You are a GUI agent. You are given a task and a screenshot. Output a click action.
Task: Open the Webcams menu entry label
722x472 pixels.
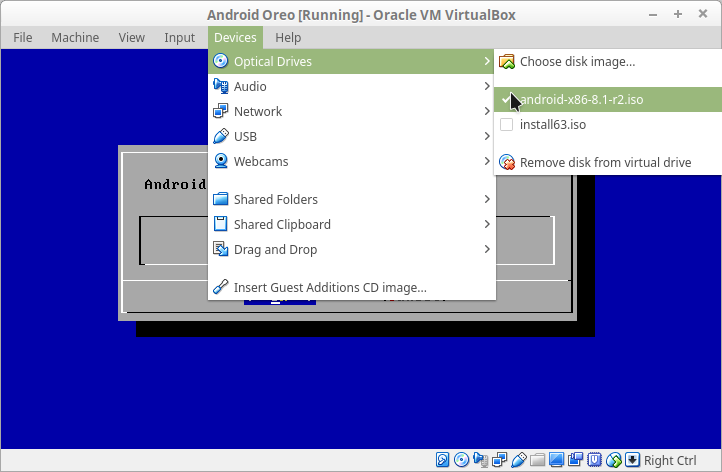click(261, 162)
